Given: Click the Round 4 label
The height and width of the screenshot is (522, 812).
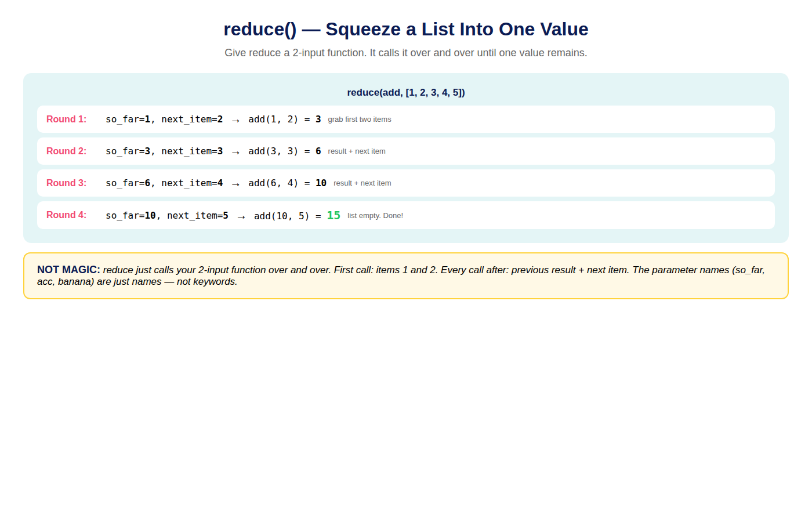Looking at the screenshot, I should 67,215.
